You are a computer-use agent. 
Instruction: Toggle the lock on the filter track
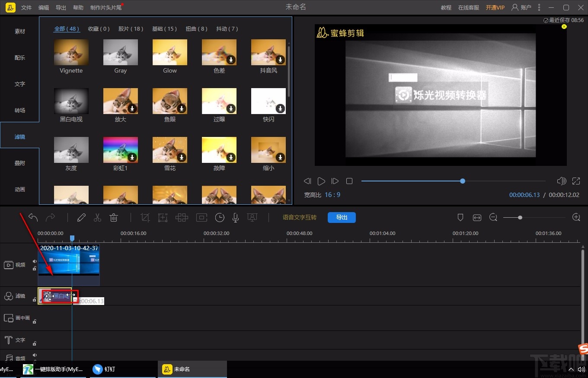(35, 299)
